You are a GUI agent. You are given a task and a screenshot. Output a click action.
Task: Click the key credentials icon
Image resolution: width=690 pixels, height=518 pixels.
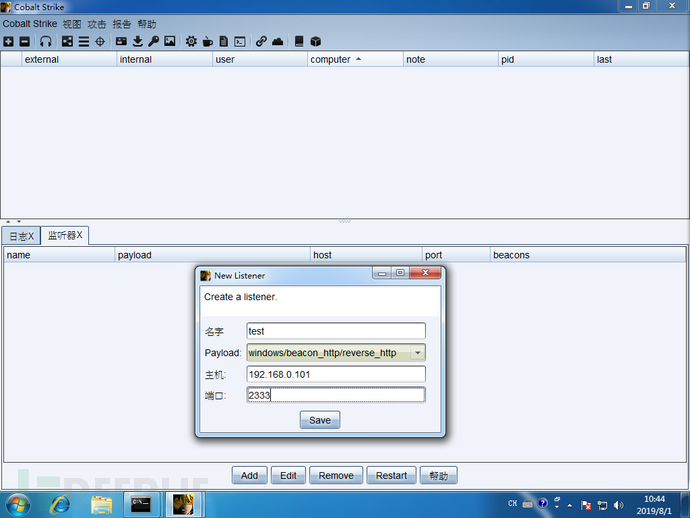(x=154, y=41)
